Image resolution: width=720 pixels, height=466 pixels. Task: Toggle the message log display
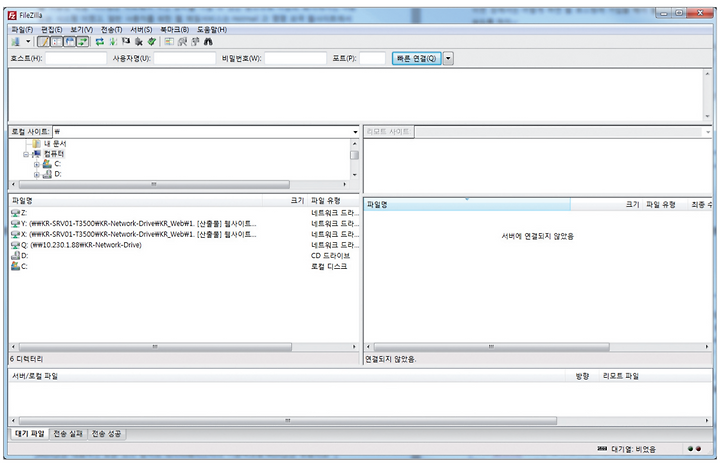point(43,42)
